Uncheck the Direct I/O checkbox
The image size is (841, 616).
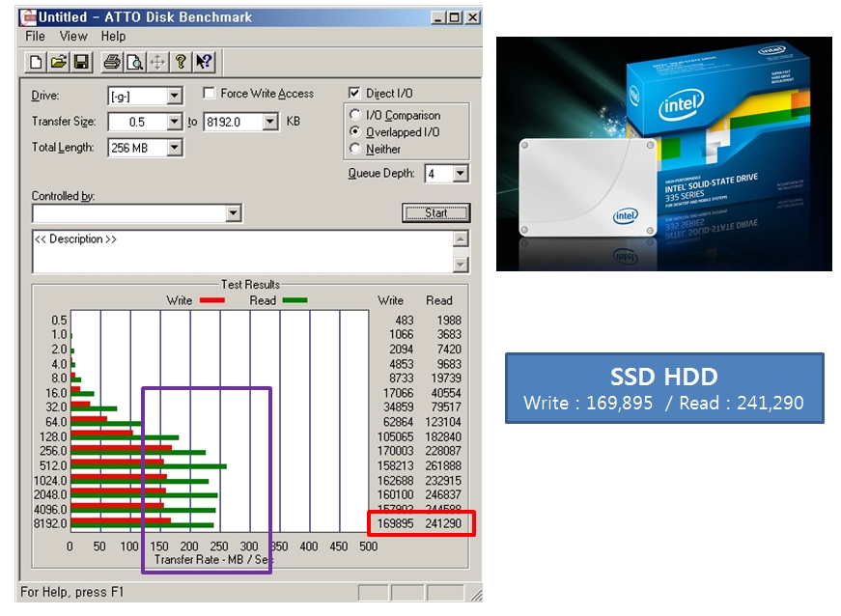pyautogui.click(x=354, y=93)
